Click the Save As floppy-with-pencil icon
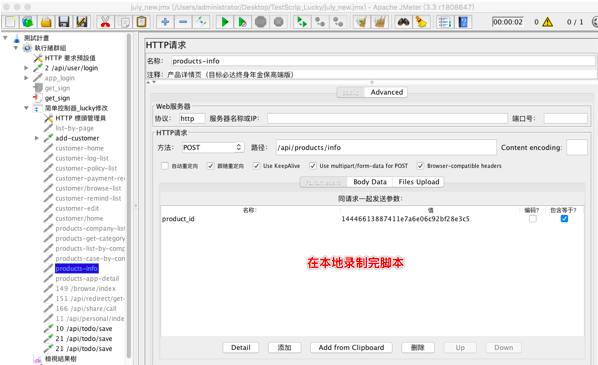The width and height of the screenshot is (598, 365). click(x=82, y=22)
